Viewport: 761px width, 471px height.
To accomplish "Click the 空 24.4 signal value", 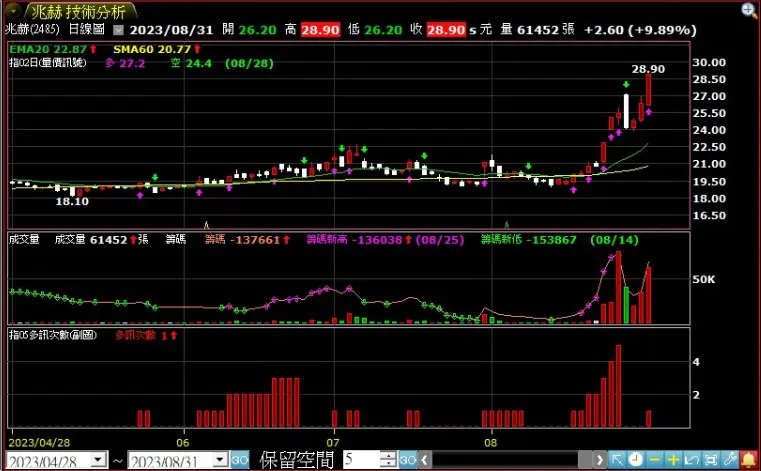I will pyautogui.click(x=191, y=63).
